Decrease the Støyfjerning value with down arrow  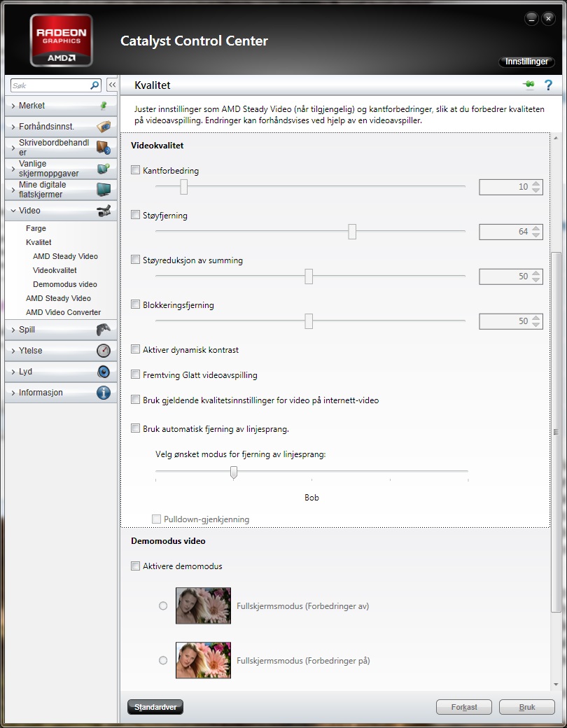[x=536, y=235]
